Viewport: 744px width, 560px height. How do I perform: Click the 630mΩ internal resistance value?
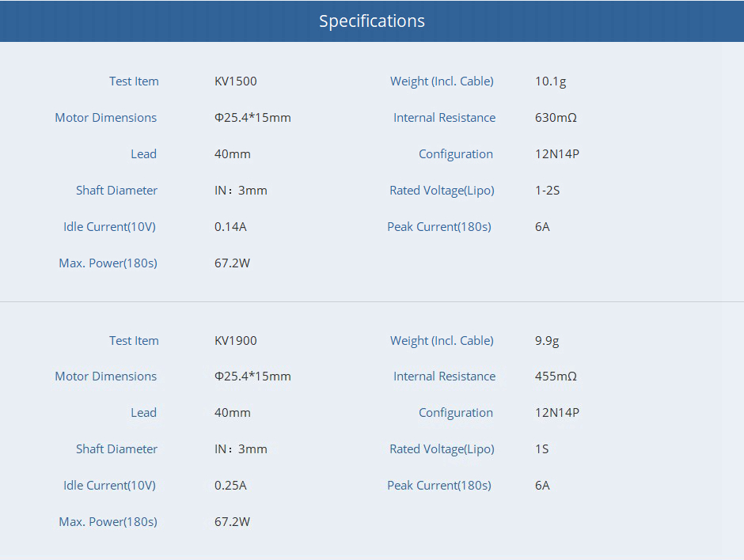[x=556, y=118]
